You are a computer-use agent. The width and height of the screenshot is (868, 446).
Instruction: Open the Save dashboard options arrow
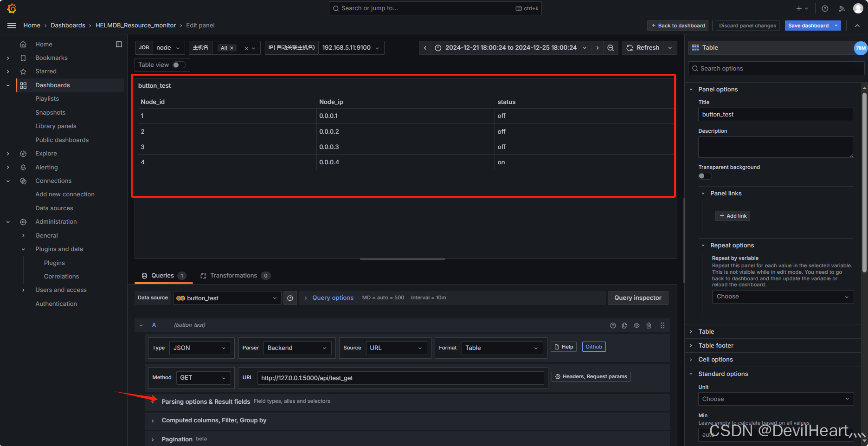pos(836,26)
